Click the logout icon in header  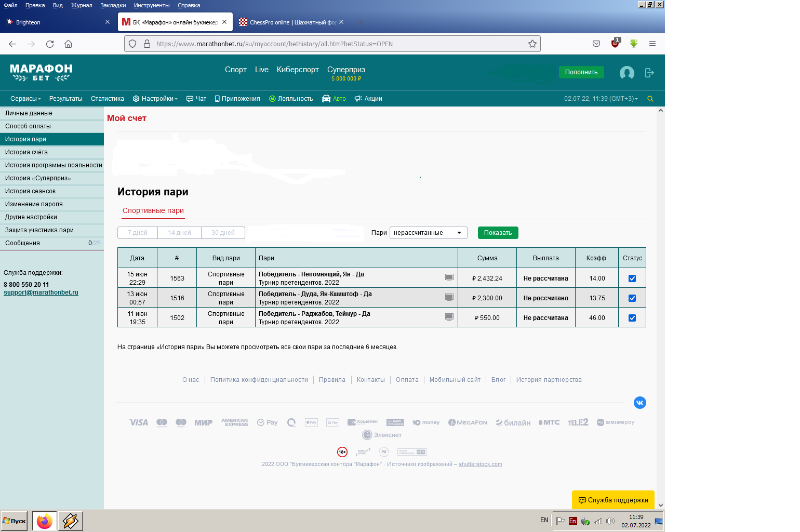coord(649,73)
